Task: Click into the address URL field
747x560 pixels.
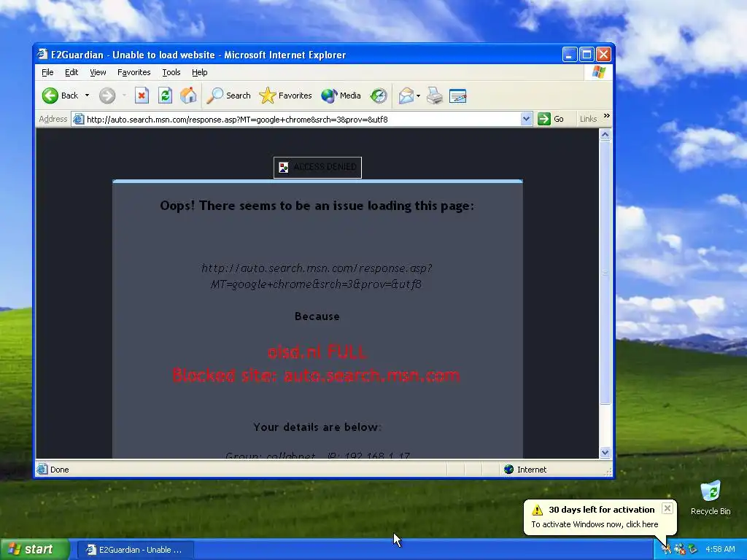Action: coord(302,119)
